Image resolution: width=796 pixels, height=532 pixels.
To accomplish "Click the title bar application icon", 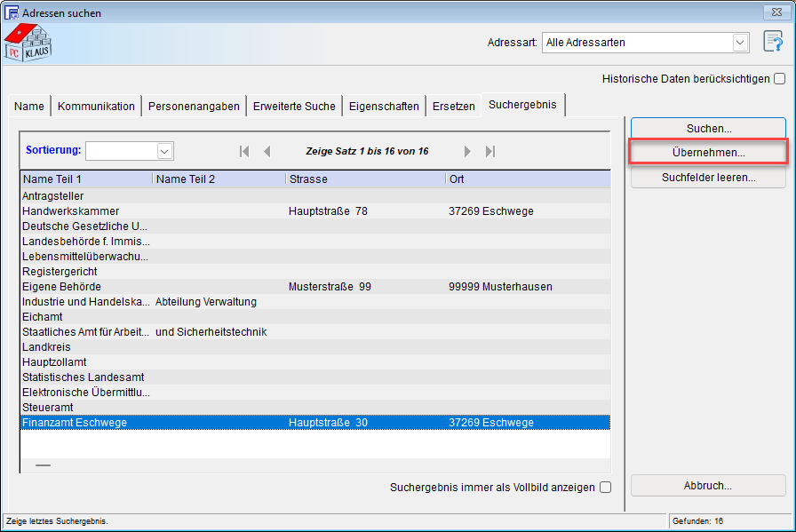I will (12, 12).
